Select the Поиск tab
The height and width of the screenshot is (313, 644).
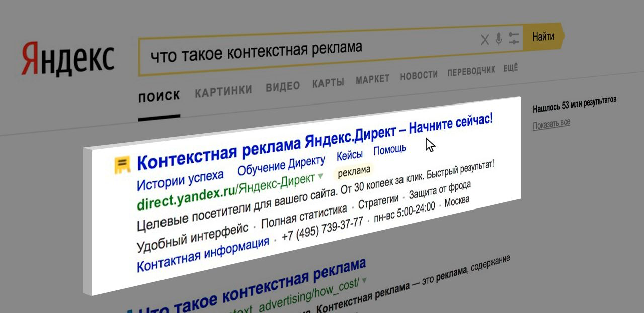click(x=159, y=95)
